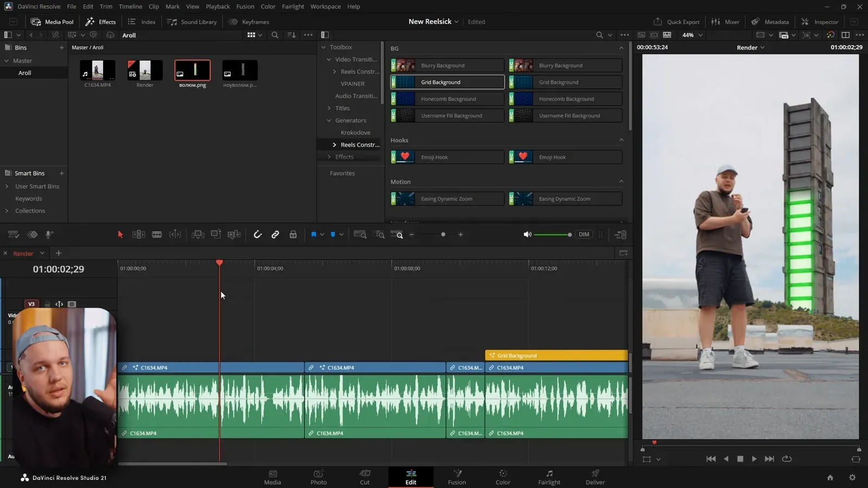
Task: Toggle timeline Snapping magnet icon
Action: [258, 234]
